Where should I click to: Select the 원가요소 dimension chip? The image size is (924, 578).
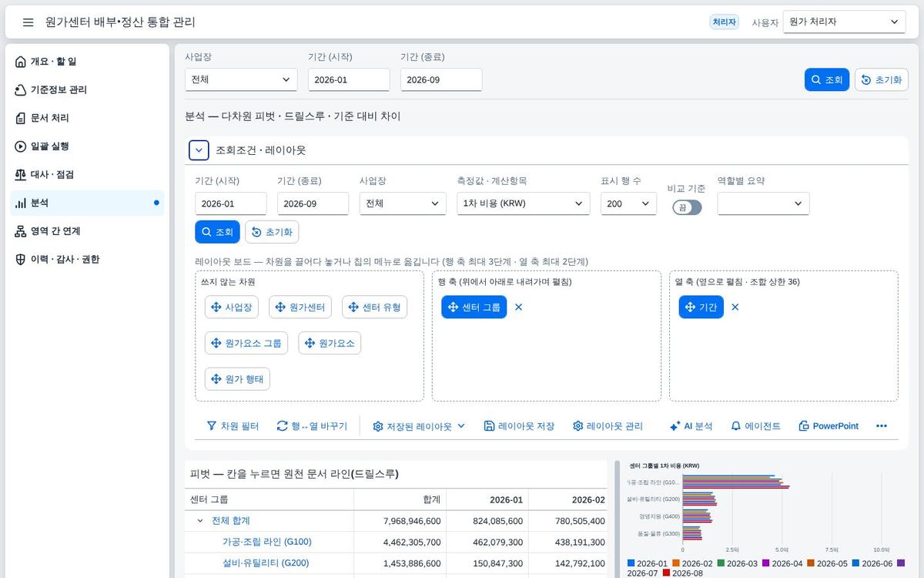pos(330,343)
